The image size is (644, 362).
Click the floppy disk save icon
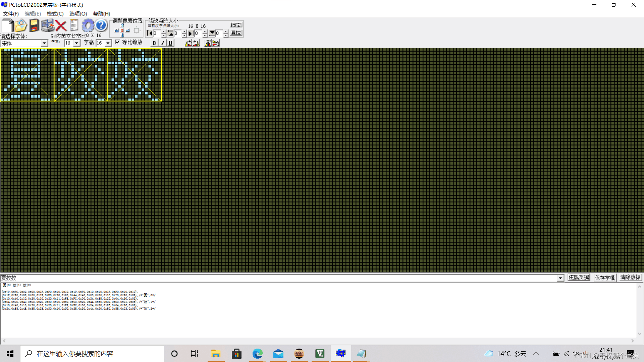[x=34, y=25]
